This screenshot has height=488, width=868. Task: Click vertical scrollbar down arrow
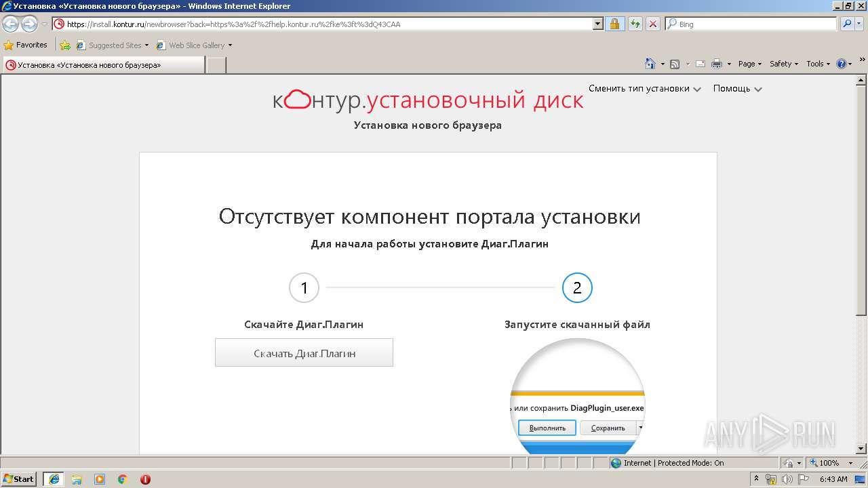(x=862, y=448)
